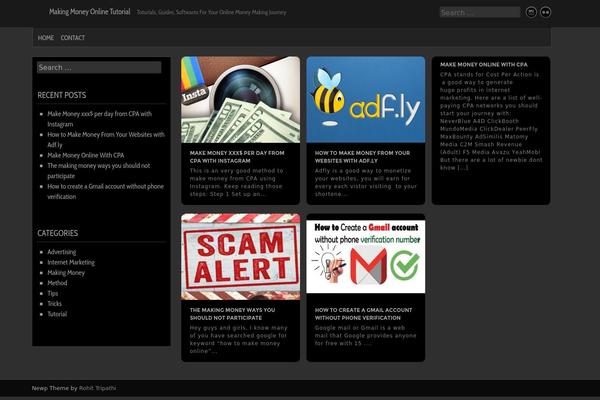Select the Tips category
This screenshot has height=400, width=600.
(x=52, y=293)
